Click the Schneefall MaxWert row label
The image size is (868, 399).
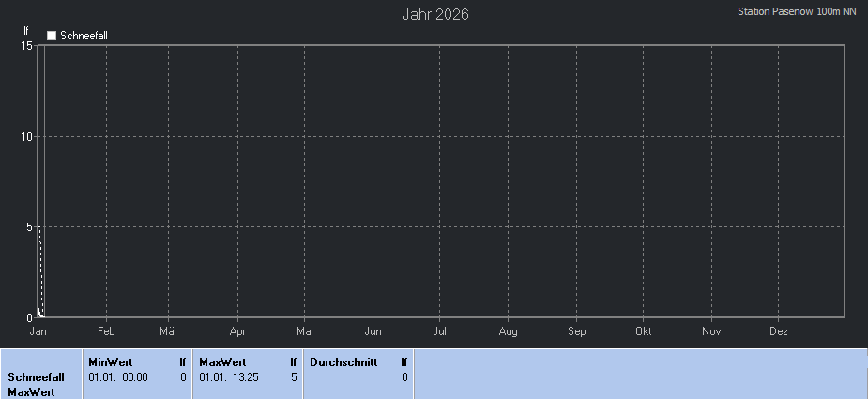click(x=36, y=384)
